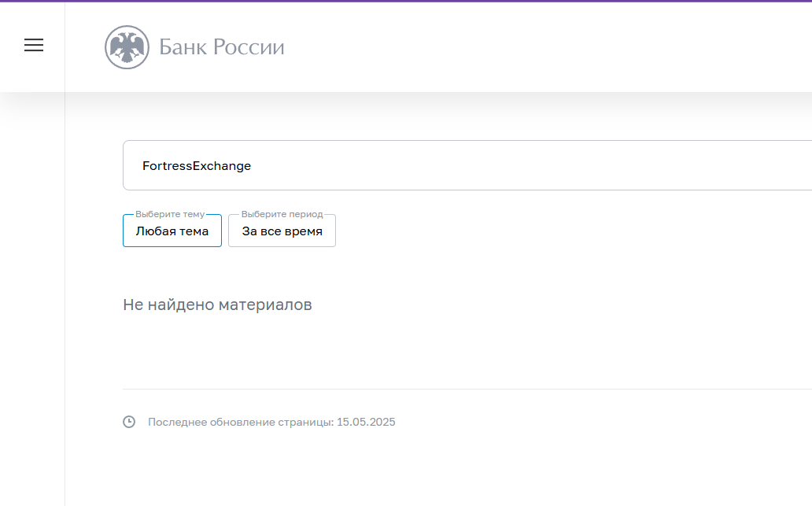Open the hamburger navigation menu
The height and width of the screenshot is (506, 812).
coord(34,45)
